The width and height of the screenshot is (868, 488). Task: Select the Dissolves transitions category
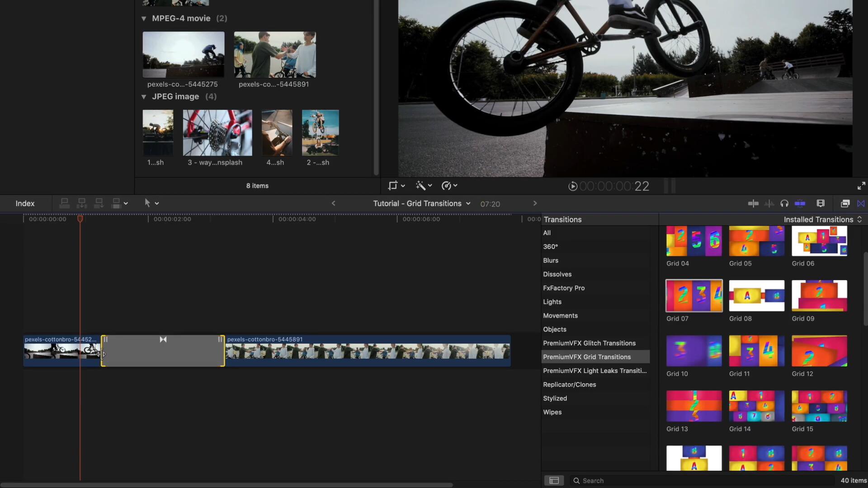pyautogui.click(x=557, y=274)
